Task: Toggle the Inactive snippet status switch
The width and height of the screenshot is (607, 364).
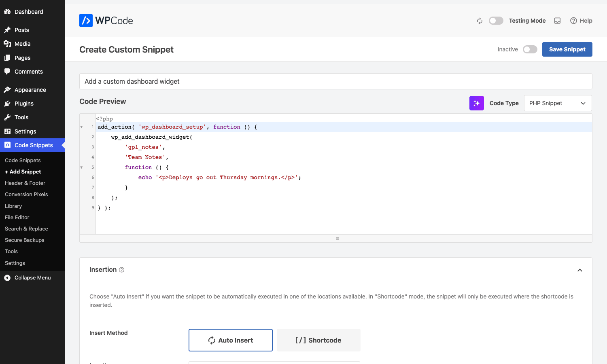Action: (530, 49)
